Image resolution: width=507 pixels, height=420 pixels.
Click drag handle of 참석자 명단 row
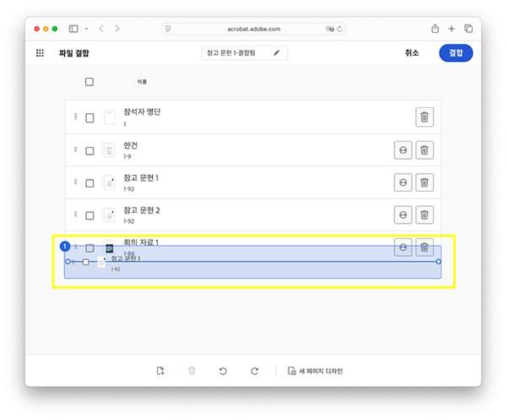(75, 116)
